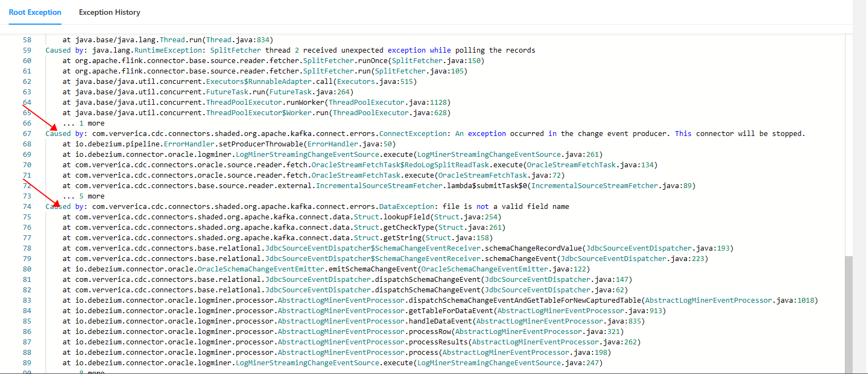The height and width of the screenshot is (374, 868).
Task: Click line number 59 in the gutter
Action: tap(27, 50)
